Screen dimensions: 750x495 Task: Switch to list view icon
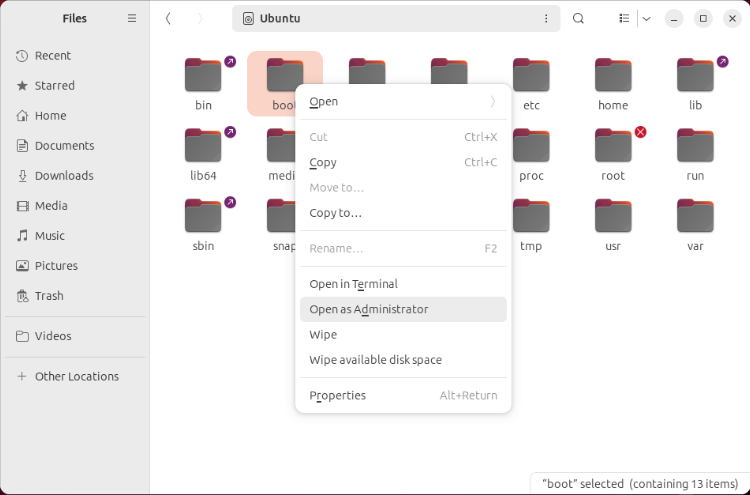[x=624, y=19]
